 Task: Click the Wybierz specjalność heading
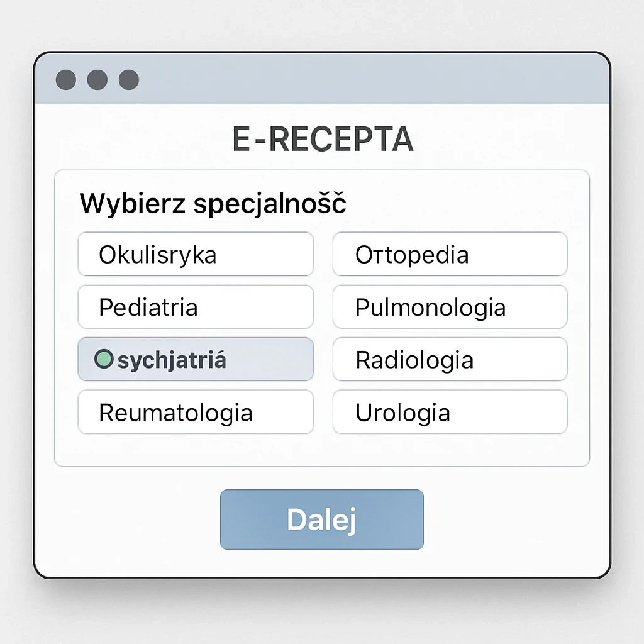(213, 204)
